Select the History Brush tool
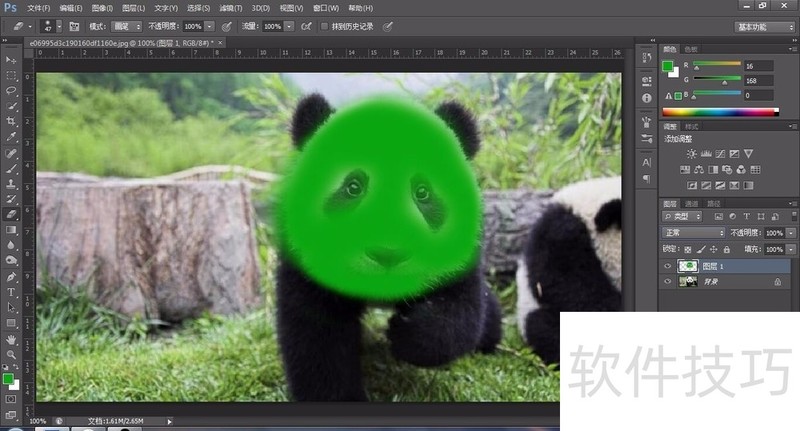Image resolution: width=800 pixels, height=431 pixels. pyautogui.click(x=11, y=199)
